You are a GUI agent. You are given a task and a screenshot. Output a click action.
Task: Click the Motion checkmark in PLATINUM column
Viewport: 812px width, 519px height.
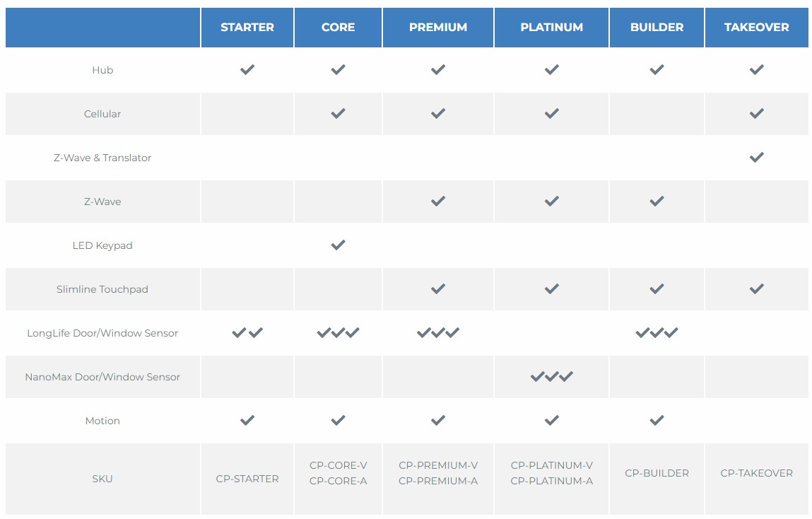click(551, 420)
